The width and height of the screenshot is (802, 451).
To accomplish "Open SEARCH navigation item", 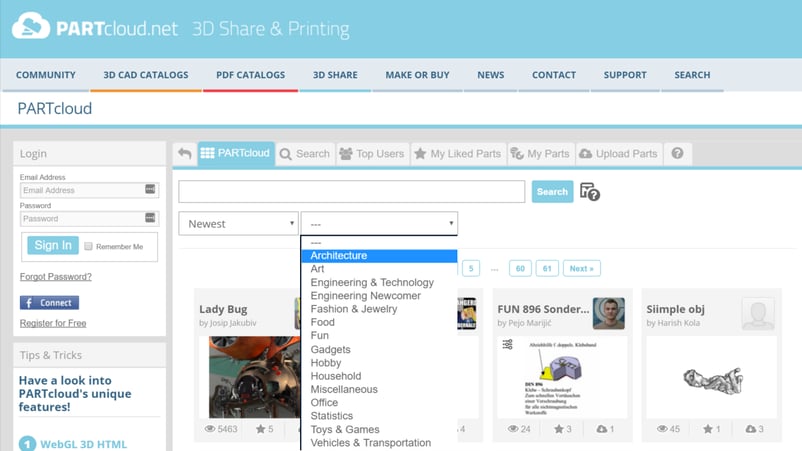I will [692, 75].
